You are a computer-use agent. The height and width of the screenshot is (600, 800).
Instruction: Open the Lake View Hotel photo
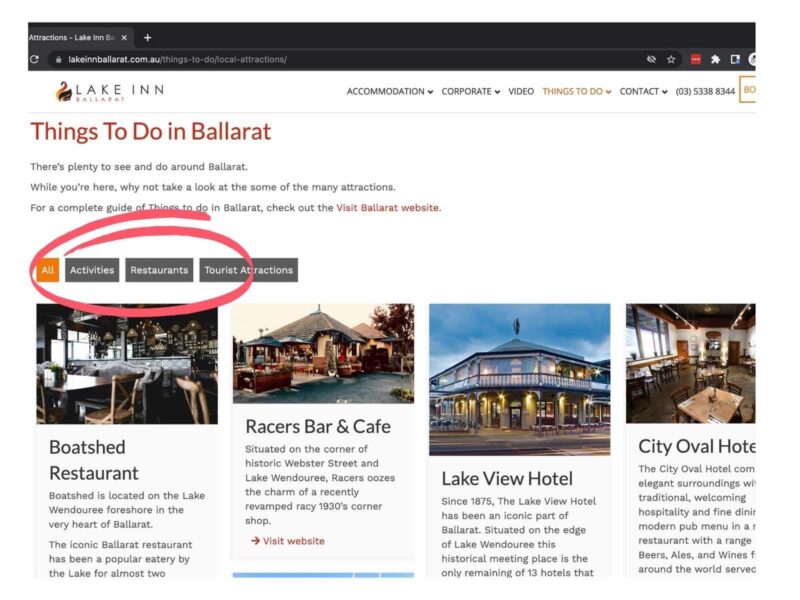519,380
